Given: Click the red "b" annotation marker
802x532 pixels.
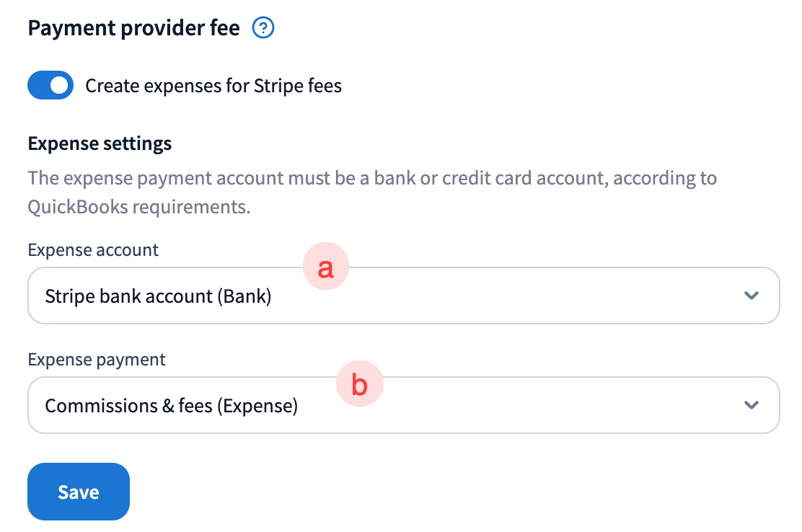Looking at the screenshot, I should click(359, 386).
